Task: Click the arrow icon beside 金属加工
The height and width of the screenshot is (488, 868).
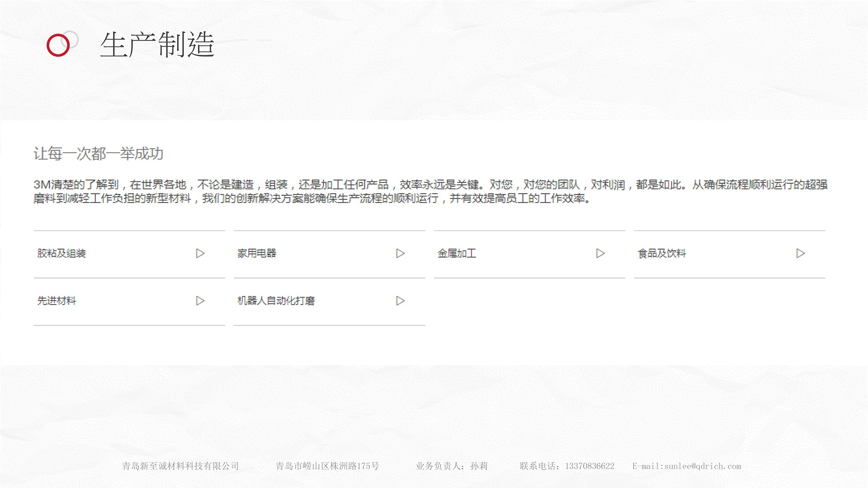Action: 600,253
